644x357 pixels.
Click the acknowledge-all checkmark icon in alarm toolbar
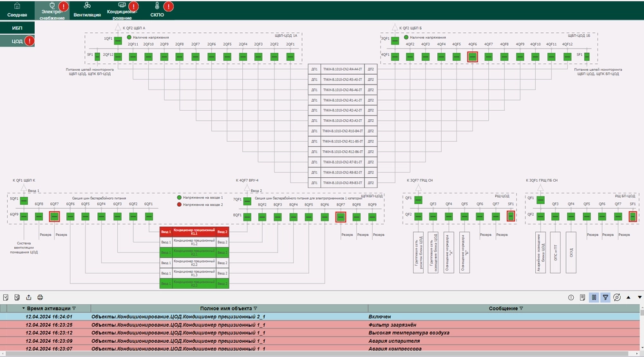pyautogui.click(x=6, y=297)
